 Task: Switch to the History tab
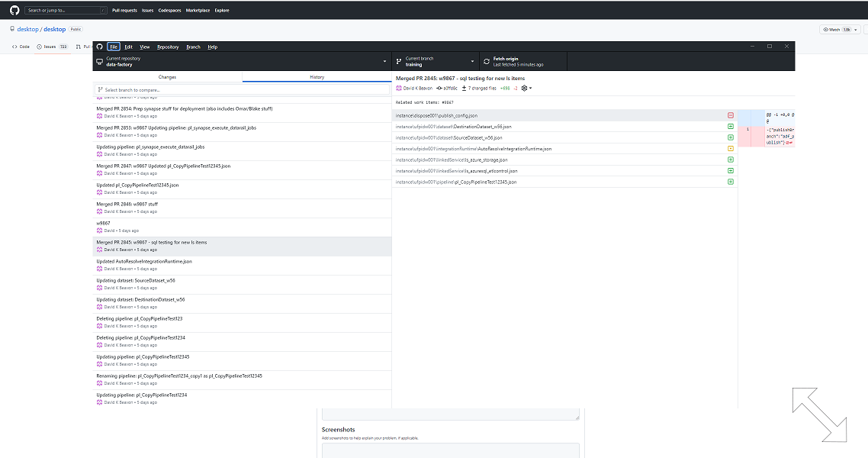pyautogui.click(x=317, y=77)
